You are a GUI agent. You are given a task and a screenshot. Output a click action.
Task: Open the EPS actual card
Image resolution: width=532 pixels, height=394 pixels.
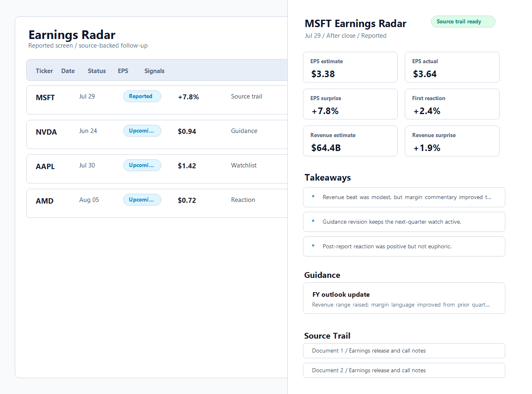pos(452,67)
